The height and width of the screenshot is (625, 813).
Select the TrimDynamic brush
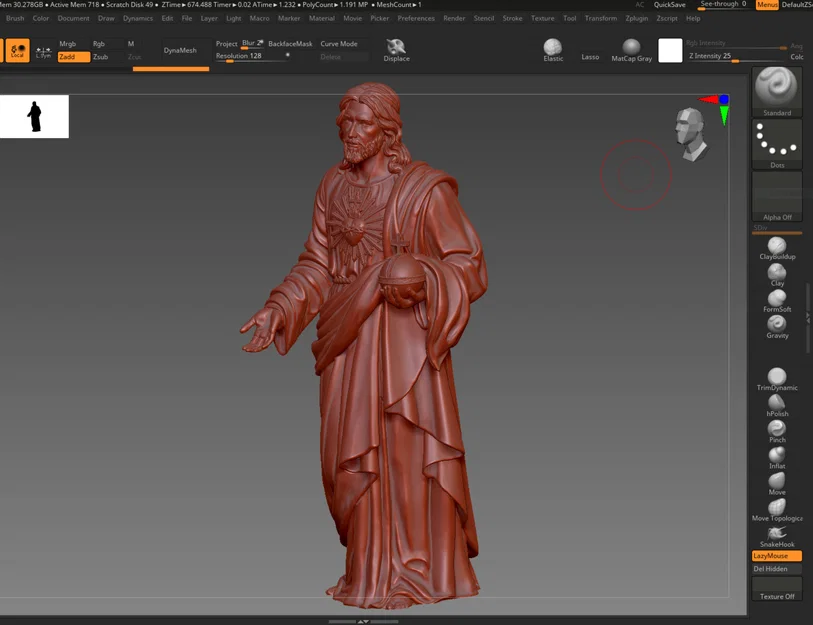click(777, 379)
